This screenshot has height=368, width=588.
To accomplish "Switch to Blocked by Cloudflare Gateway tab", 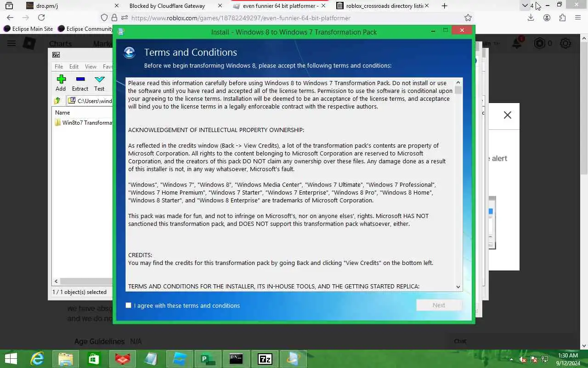I will pos(167,6).
